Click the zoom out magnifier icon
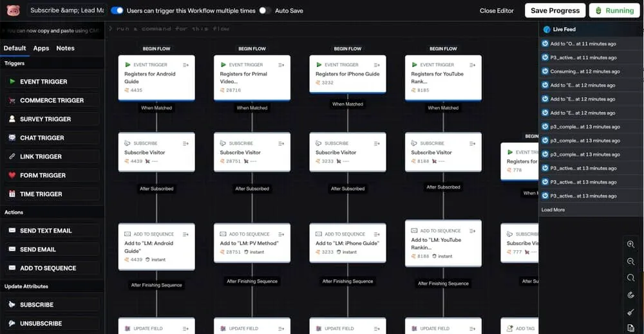 [630, 261]
